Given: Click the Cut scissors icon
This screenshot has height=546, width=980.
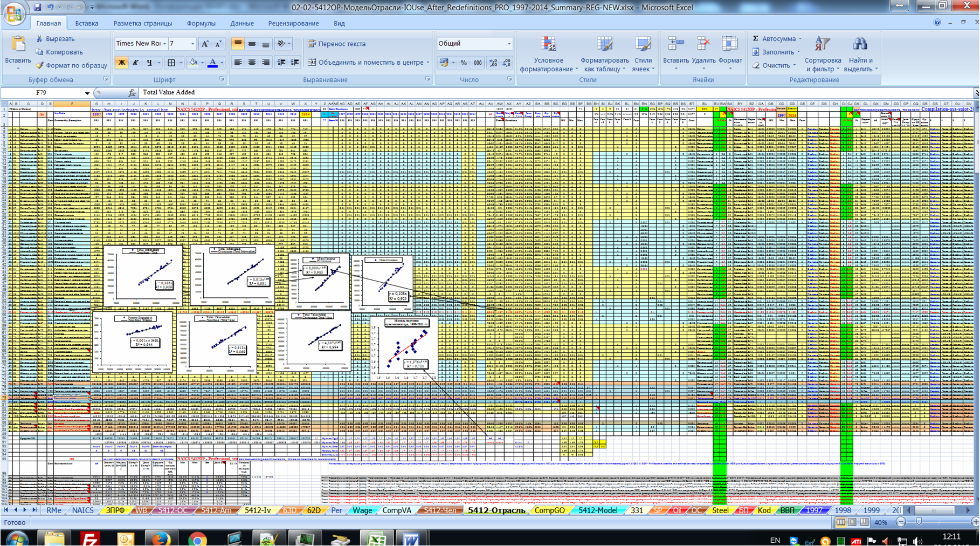Looking at the screenshot, I should coord(40,39).
